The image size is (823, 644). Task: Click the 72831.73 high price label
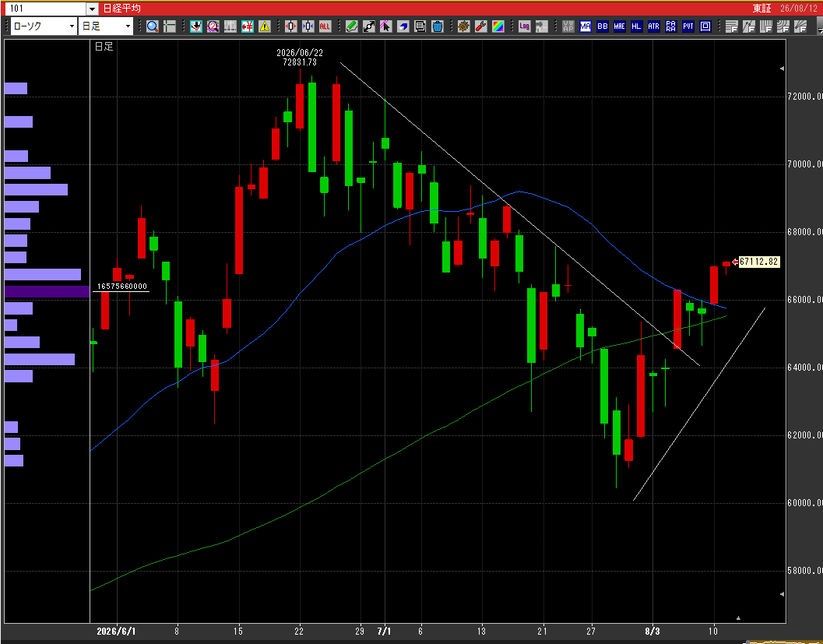pyautogui.click(x=300, y=62)
